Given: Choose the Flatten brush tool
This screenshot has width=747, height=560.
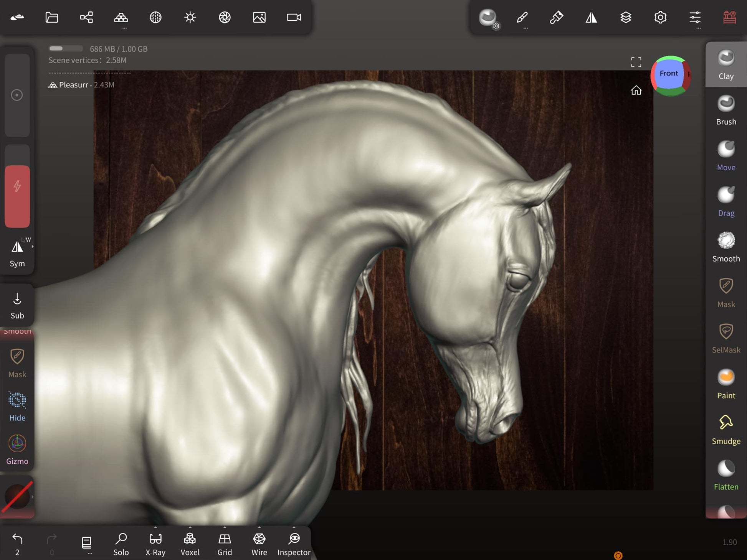Looking at the screenshot, I should pos(726,475).
